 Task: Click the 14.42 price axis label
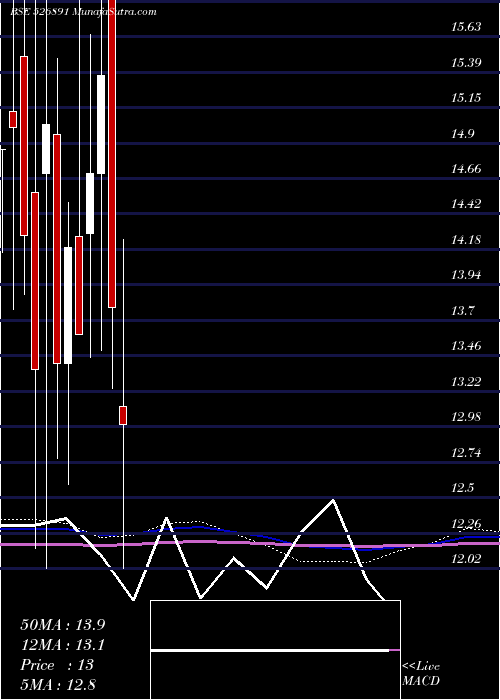tap(466, 204)
